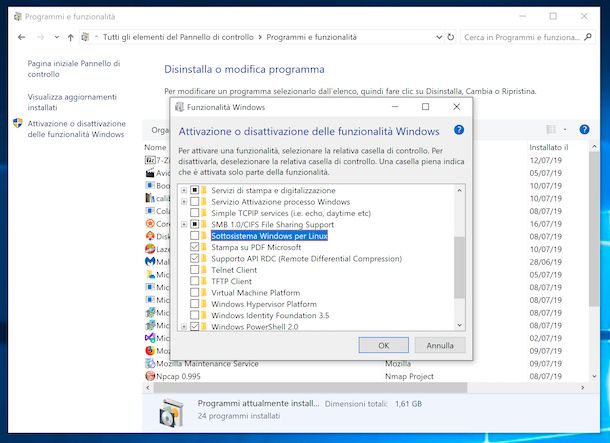Open Pagina iniziale Pannello di controllo link

[x=74, y=69]
